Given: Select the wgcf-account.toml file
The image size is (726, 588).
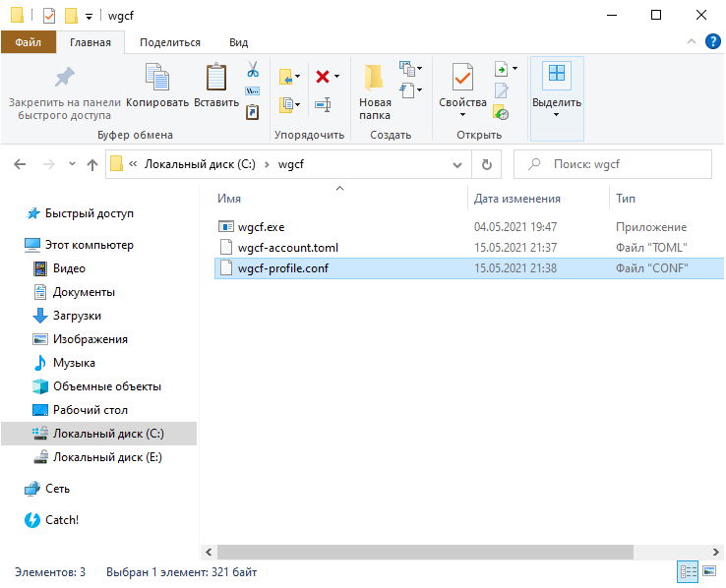Looking at the screenshot, I should pos(287,248).
